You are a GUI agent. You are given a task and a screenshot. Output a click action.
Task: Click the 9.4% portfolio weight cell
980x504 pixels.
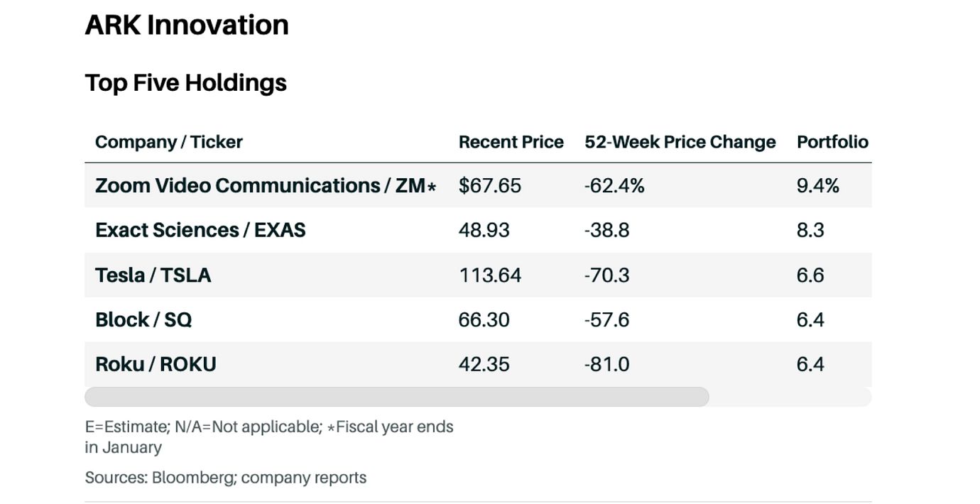(x=817, y=186)
